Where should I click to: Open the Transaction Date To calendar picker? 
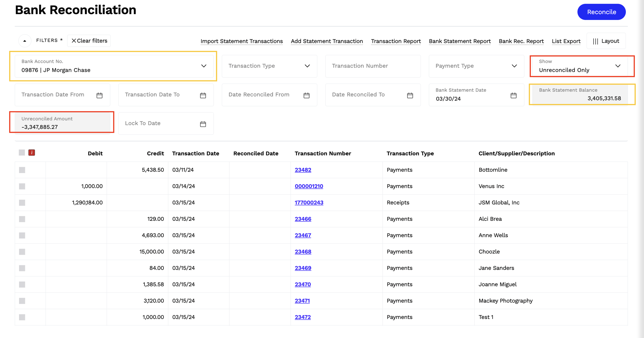pyautogui.click(x=203, y=95)
